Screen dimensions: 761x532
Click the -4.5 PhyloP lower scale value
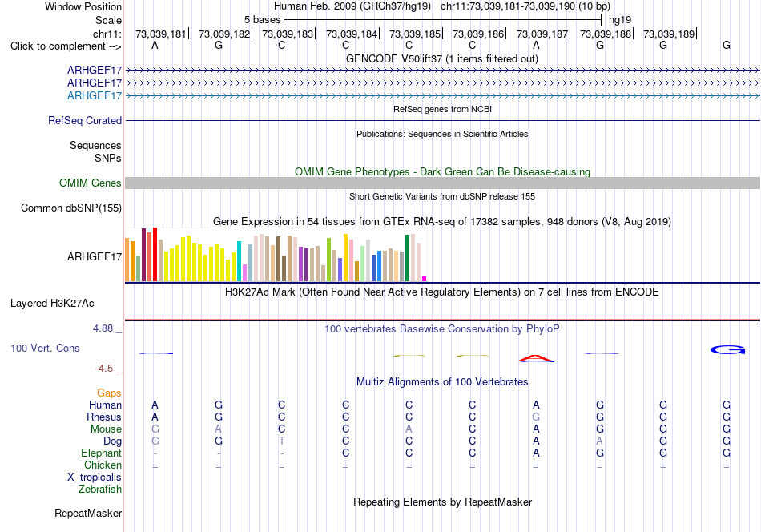coord(104,369)
